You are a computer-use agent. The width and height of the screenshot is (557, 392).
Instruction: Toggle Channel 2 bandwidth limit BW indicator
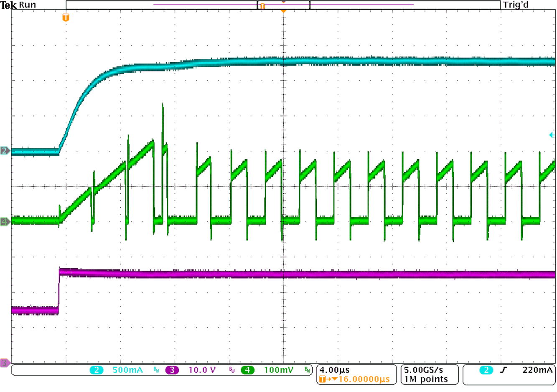pos(155,370)
